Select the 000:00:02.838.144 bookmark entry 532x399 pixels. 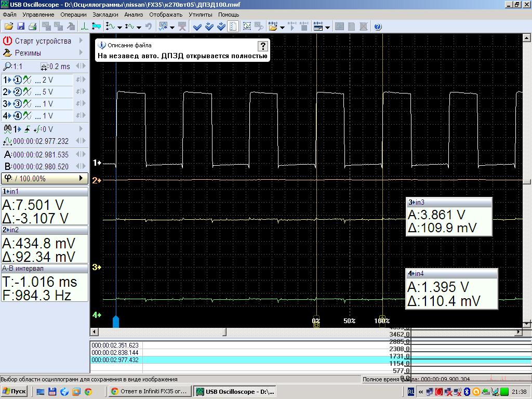coord(115,352)
